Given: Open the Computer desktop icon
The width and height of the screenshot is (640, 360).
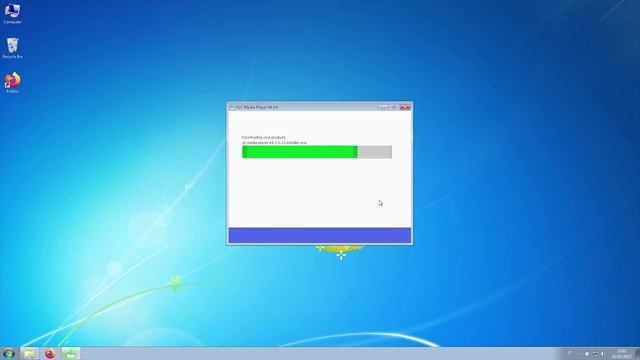Looking at the screenshot, I should (12, 13).
